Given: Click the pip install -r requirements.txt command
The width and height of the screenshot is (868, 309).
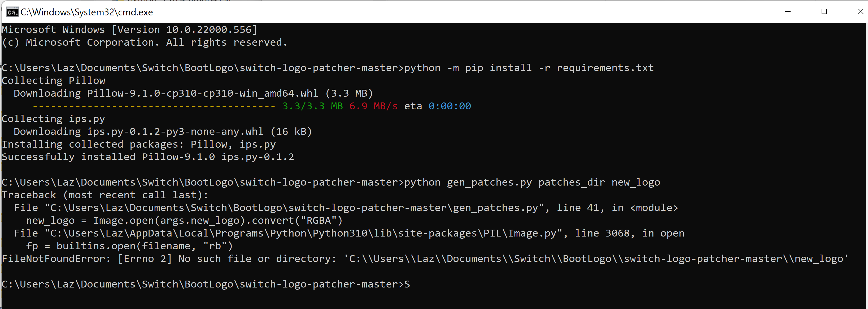Looking at the screenshot, I should tap(529, 68).
